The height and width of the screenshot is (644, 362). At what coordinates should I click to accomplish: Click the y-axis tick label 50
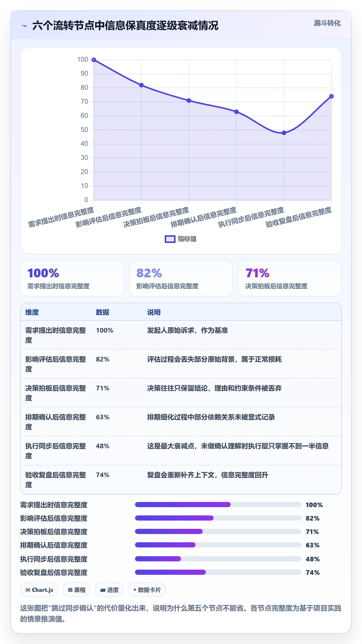(x=84, y=130)
